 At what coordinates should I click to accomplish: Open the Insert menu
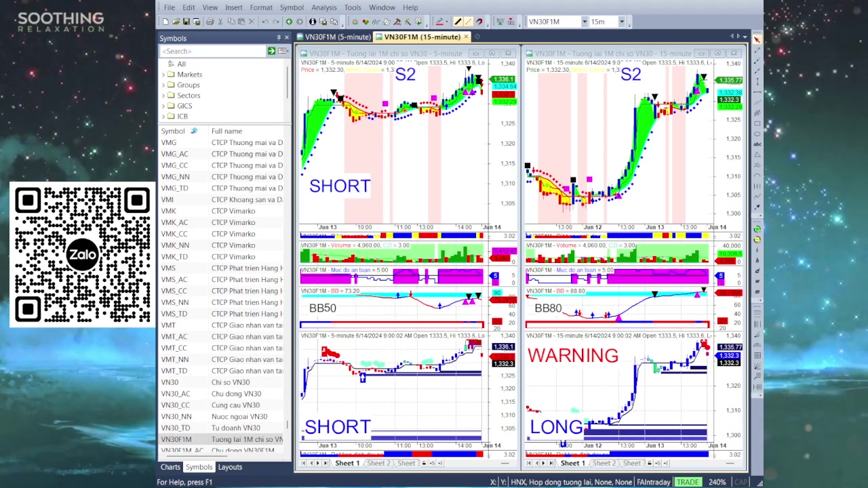(x=234, y=7)
